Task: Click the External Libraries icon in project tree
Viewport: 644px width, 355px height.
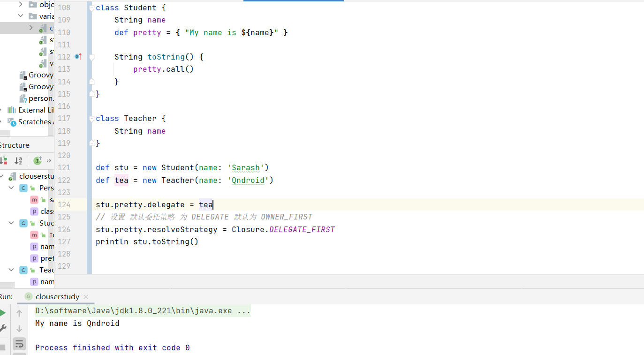Action: point(12,110)
